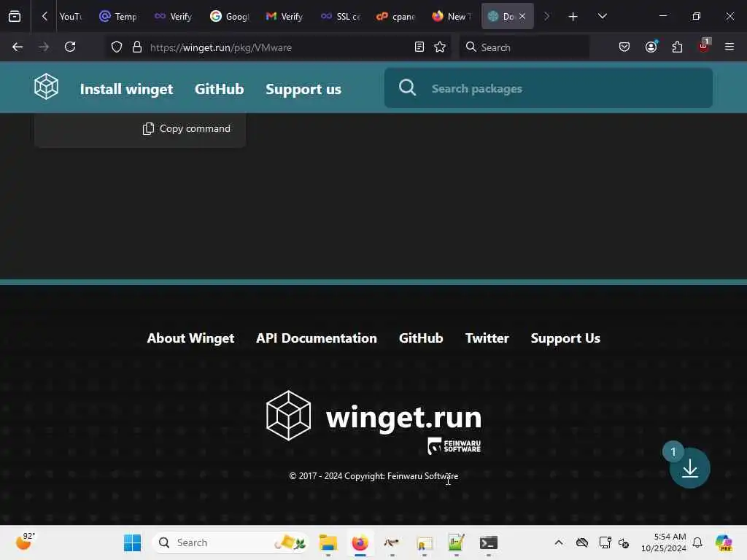Open File Explorer from the taskbar

[x=328, y=542]
